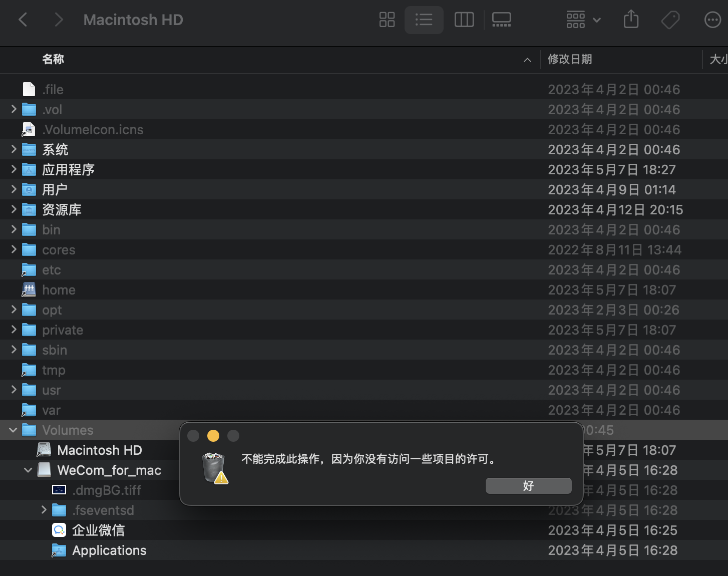Viewport: 728px width, 576px height.
Task: Open the Group By dropdown
Action: point(583,20)
